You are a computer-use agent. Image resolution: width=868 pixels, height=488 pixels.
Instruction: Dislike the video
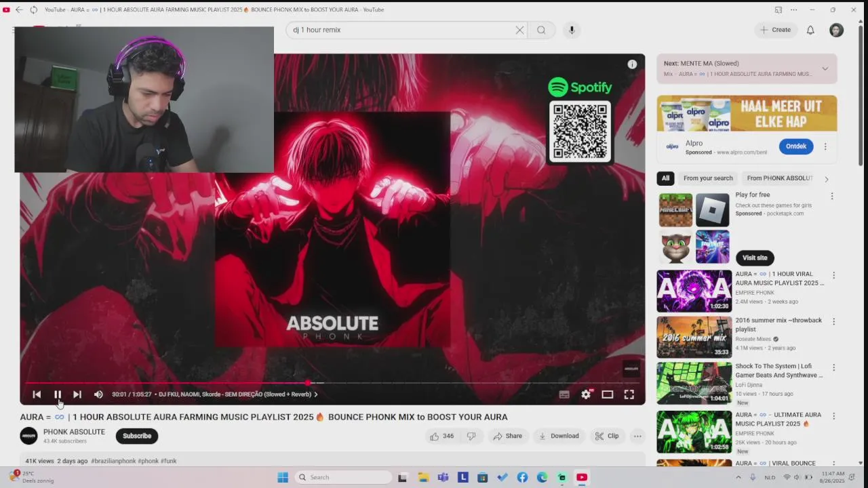click(x=471, y=436)
